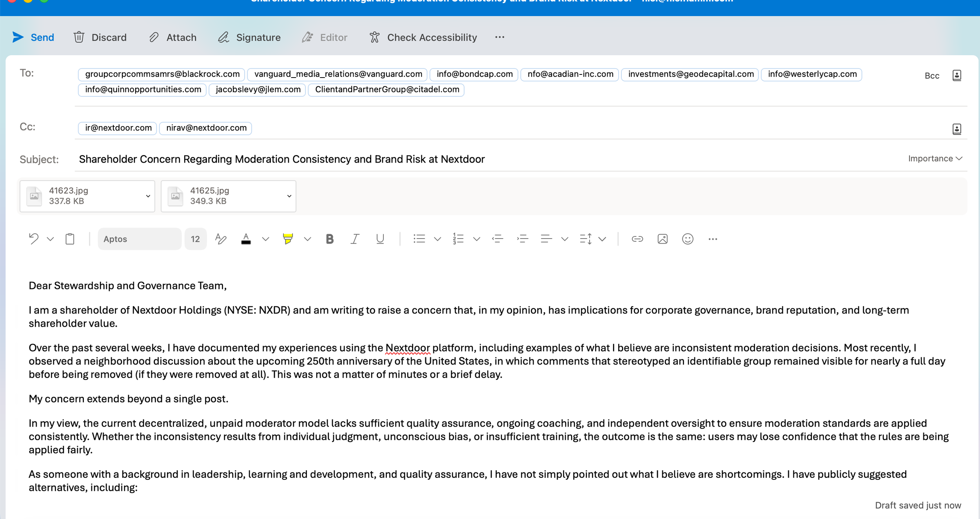
Task: Select recipient info@quinnopportunities.com
Action: (x=142, y=89)
